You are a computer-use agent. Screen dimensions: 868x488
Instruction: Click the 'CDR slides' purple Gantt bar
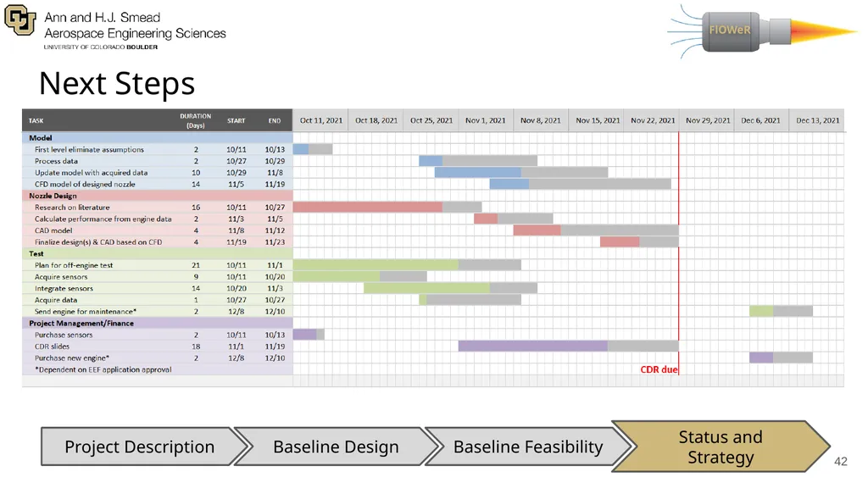533,347
